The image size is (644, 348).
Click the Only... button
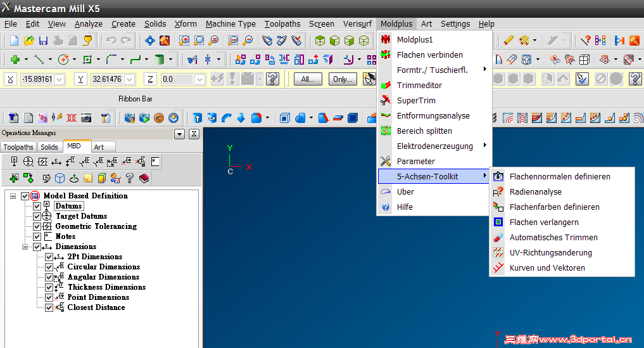(x=342, y=79)
